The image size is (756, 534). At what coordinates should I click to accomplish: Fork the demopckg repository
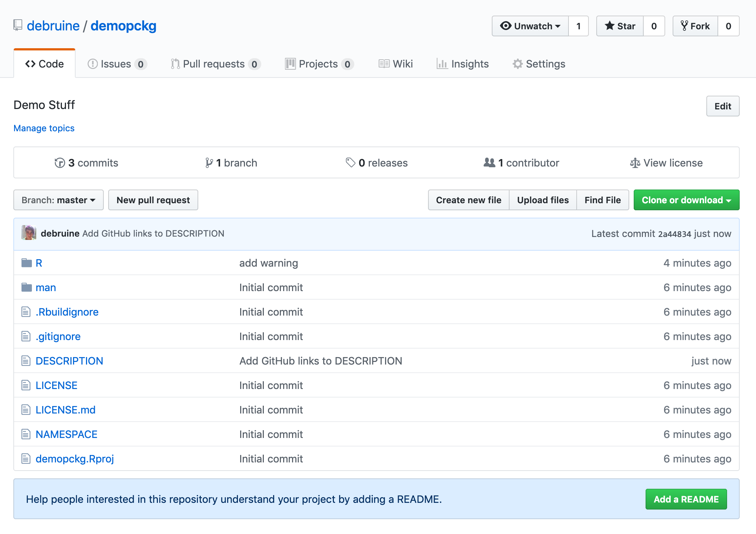[x=695, y=26]
